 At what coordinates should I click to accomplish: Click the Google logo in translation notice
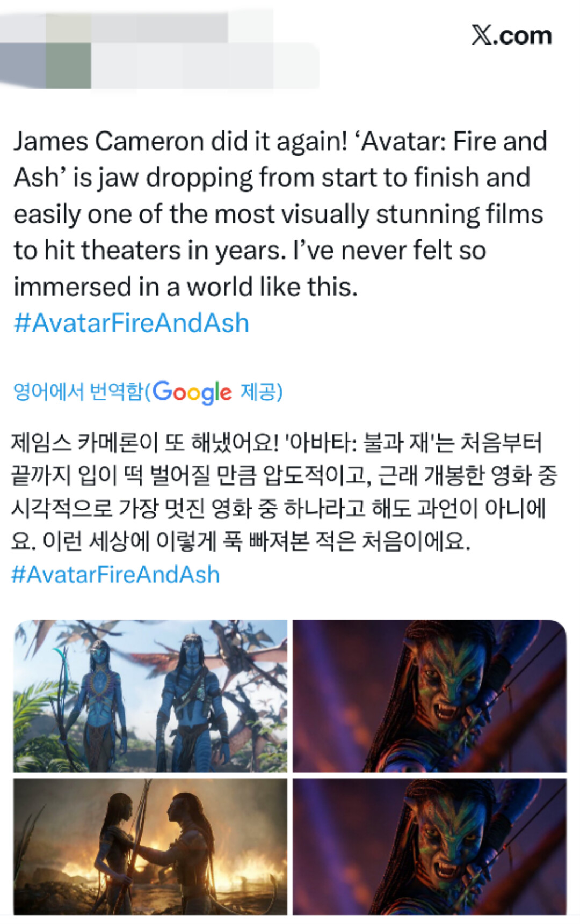[192, 392]
